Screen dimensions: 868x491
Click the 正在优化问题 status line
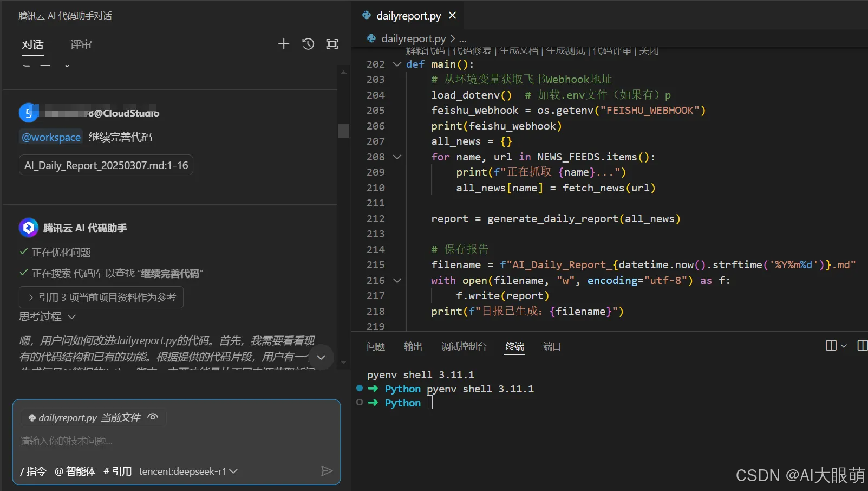tap(61, 252)
